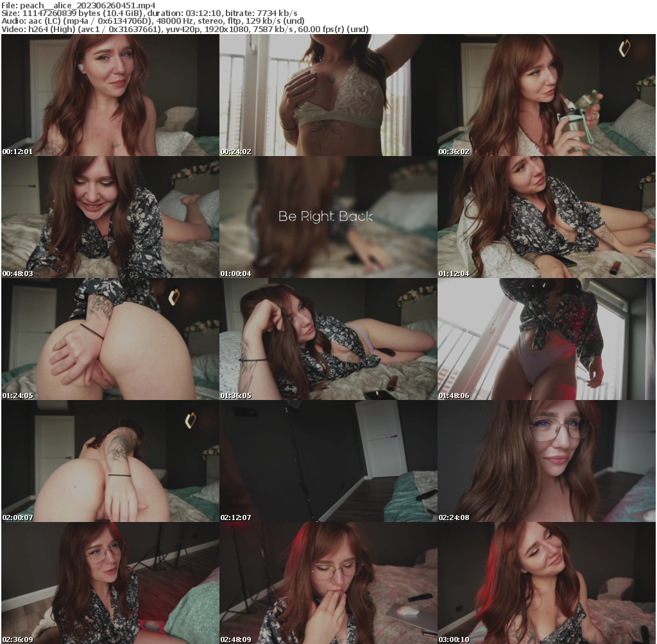
Task: Click the thumbnail timestamped 00:12:01
Action: pyautogui.click(x=110, y=95)
